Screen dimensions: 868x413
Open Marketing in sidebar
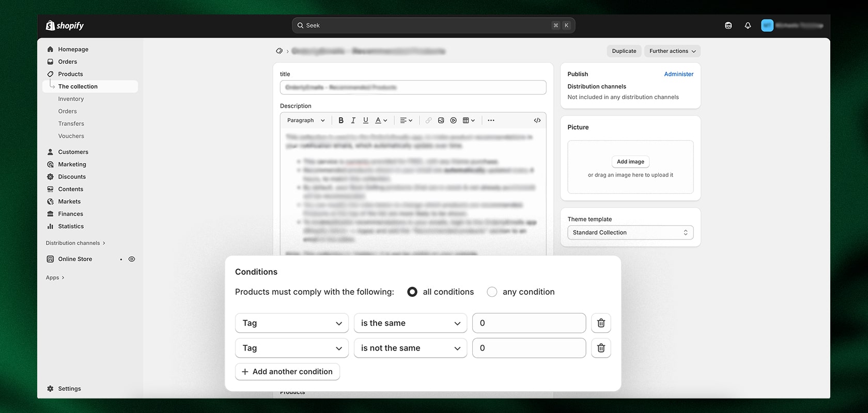(x=72, y=165)
